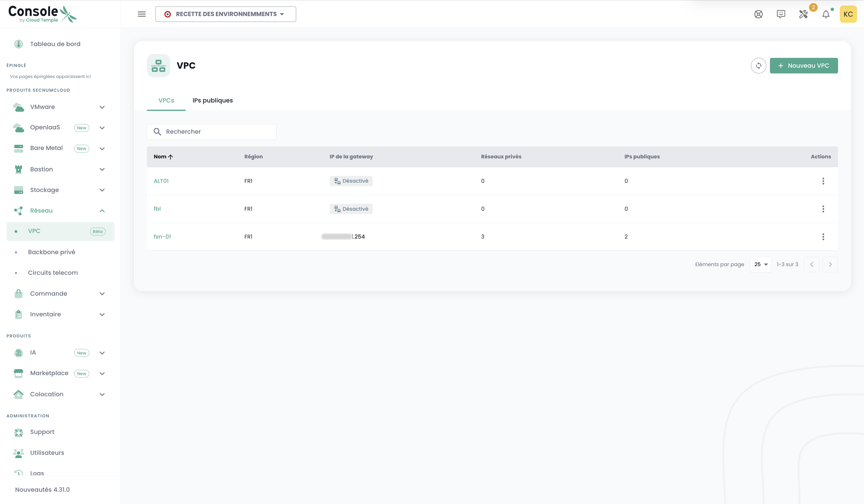Collapse the Réseau sidebar section
The width and height of the screenshot is (864, 504).
coord(102,210)
